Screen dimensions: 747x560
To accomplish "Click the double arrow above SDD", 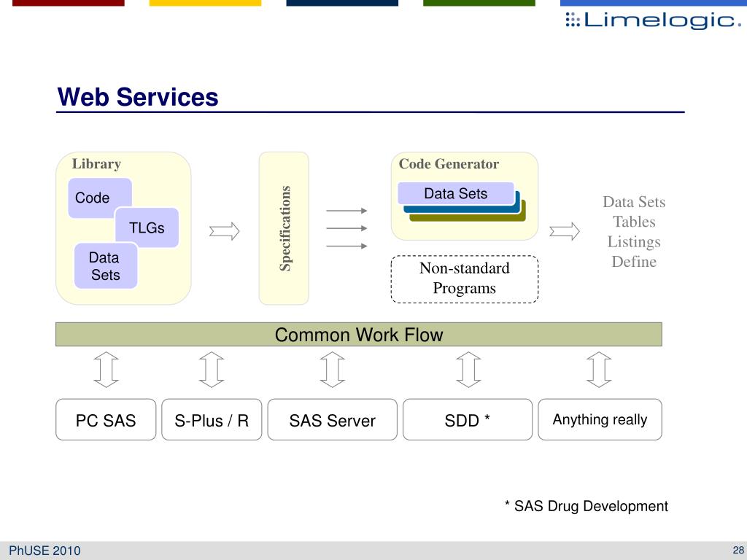I will [468, 370].
